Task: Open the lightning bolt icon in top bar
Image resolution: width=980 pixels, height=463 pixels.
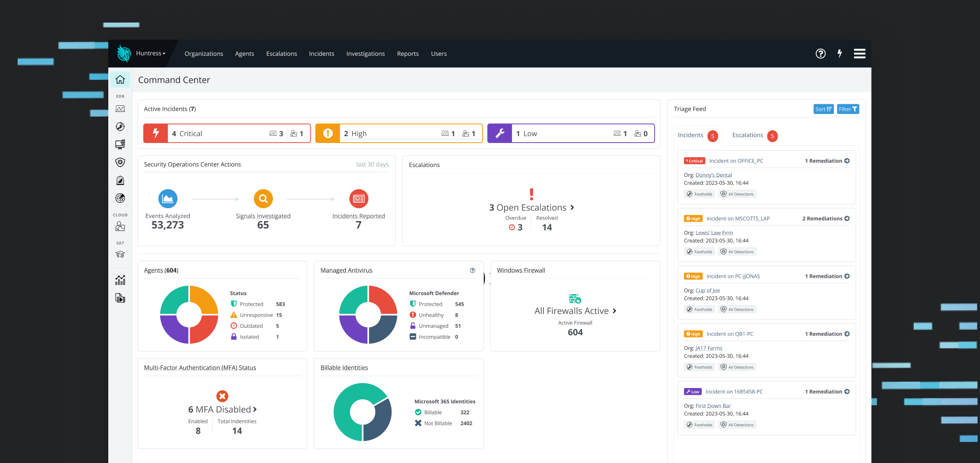Action: point(840,54)
